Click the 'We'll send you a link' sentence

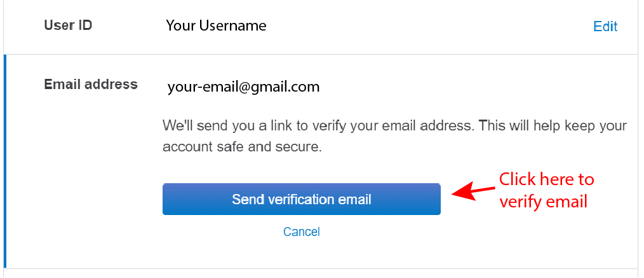click(x=394, y=125)
